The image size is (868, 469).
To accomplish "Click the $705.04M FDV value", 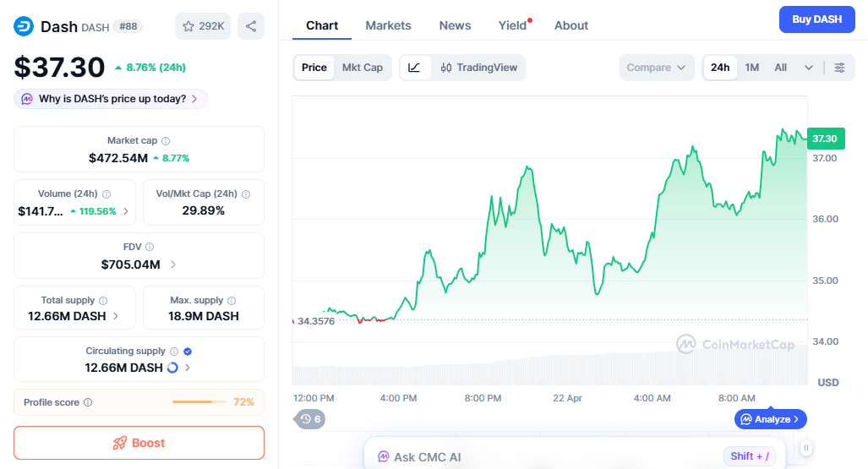I will pyautogui.click(x=131, y=264).
